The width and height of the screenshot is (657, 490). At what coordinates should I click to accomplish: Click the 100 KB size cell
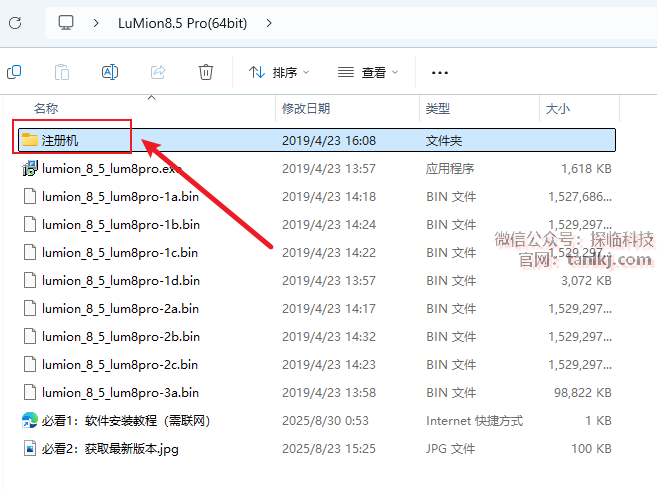[x=591, y=449]
